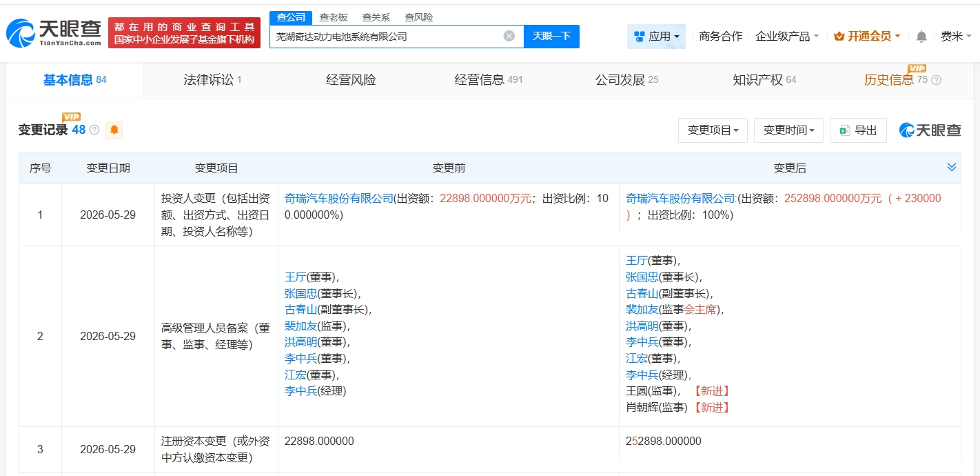Image resolution: width=980 pixels, height=476 pixels.
Task: Click the 22898.000000 before-value cell
Action: pyautogui.click(x=319, y=441)
